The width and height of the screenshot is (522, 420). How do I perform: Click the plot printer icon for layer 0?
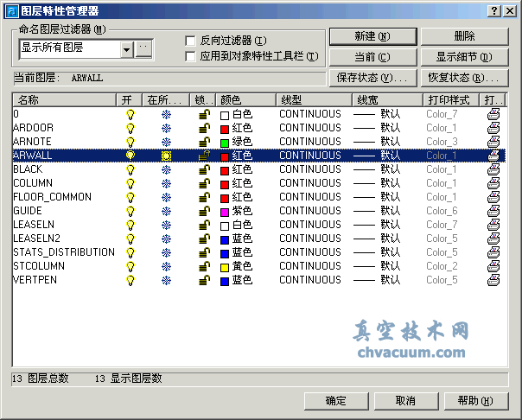tap(493, 114)
